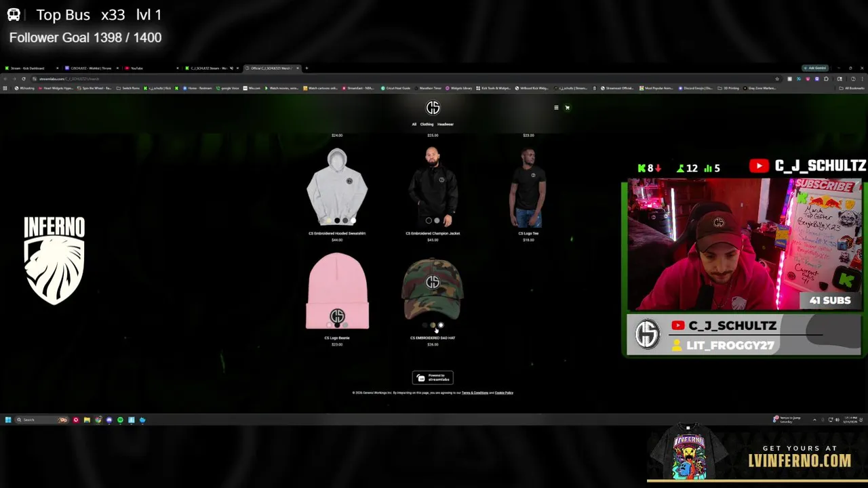Expand the All Bookmarks folder
Image resolution: width=868 pixels, height=488 pixels.
(x=853, y=88)
